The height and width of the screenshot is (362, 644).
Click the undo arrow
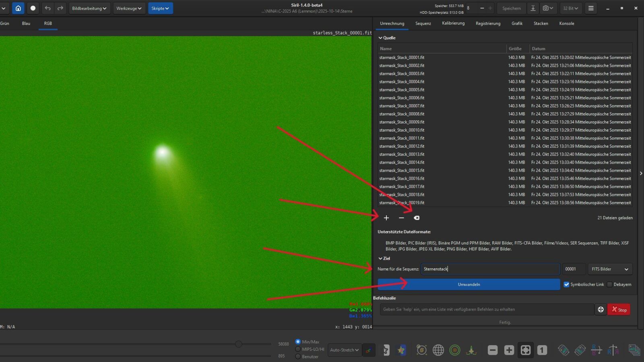(x=47, y=8)
